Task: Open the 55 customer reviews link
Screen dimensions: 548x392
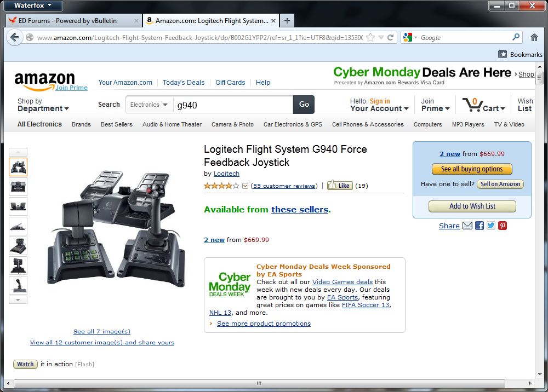Action: [284, 186]
